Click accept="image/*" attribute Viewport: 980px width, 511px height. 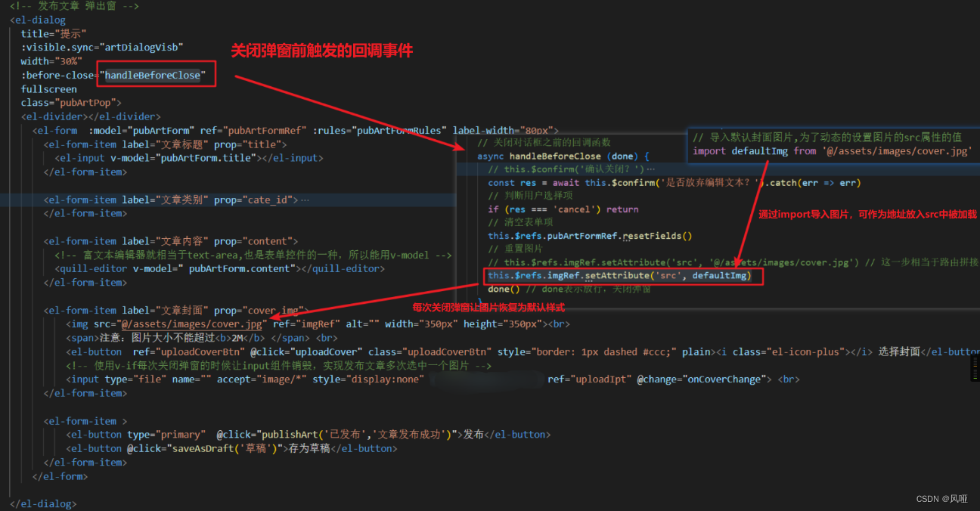click(262, 379)
